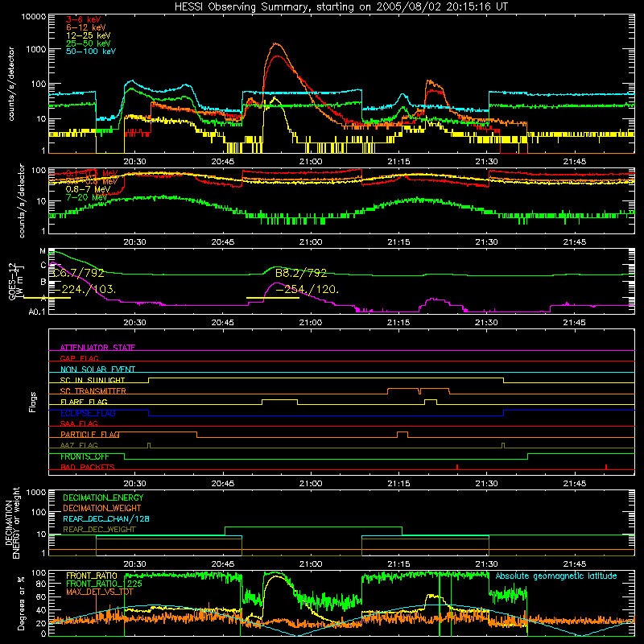Click the FRONT_RATIO_1225 legend label
This screenshot has height=644, width=644.
104,584
